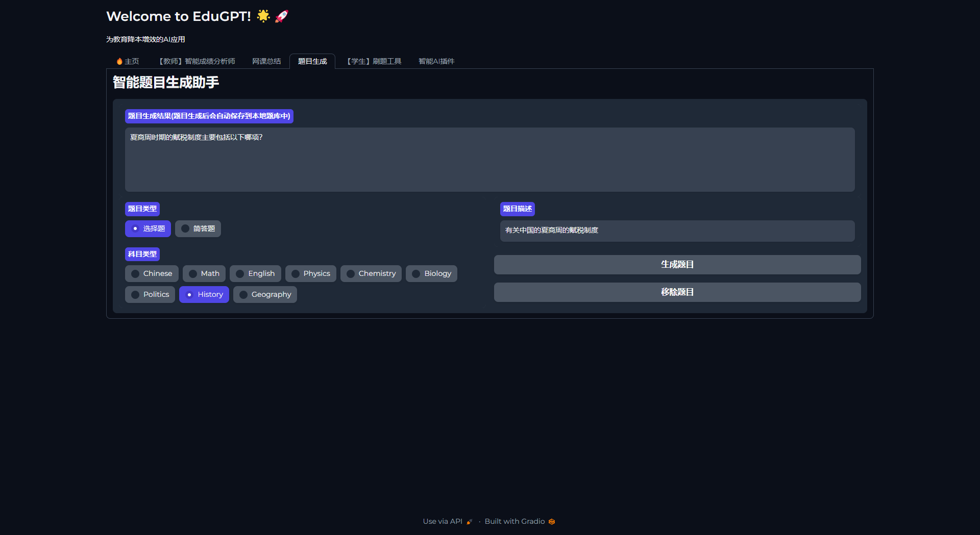Select Physics subject option
980x535 pixels.
point(310,273)
